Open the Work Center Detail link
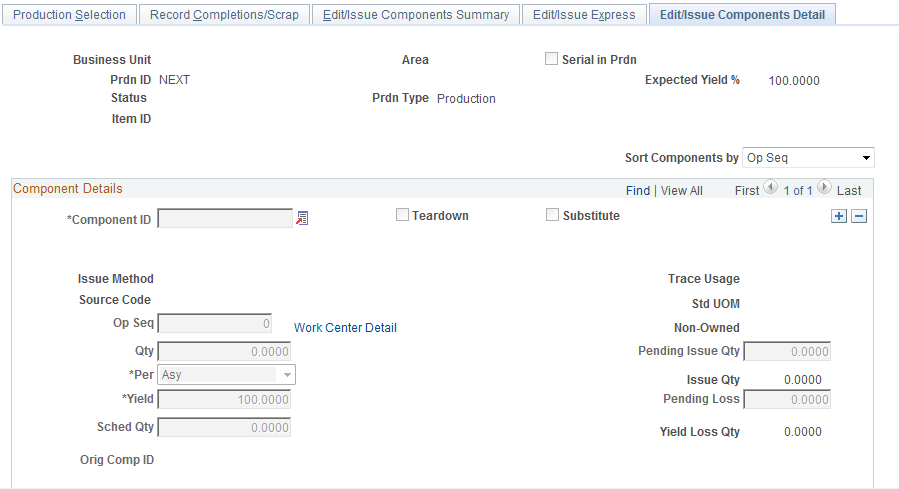Viewport: 899px width, 489px height. [x=345, y=328]
